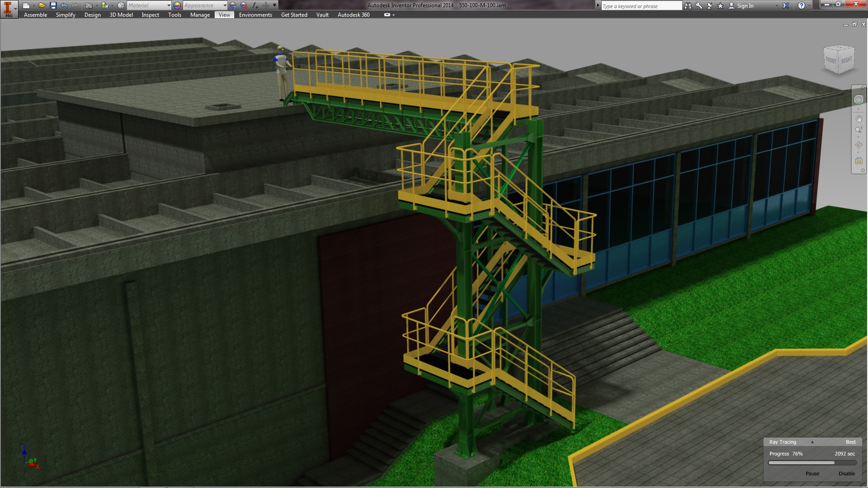Click the Free Orbit navigation tool
Viewport: 868px width, 488px height.
tap(859, 145)
